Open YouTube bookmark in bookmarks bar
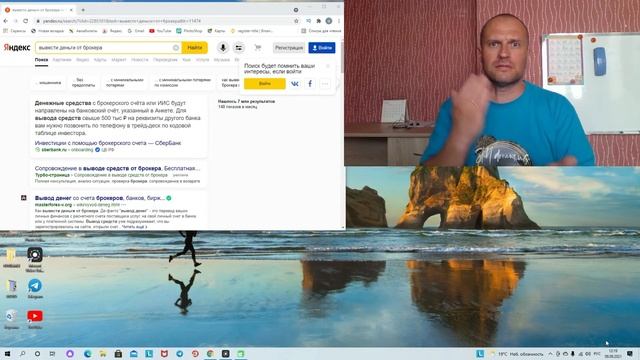 (160, 31)
